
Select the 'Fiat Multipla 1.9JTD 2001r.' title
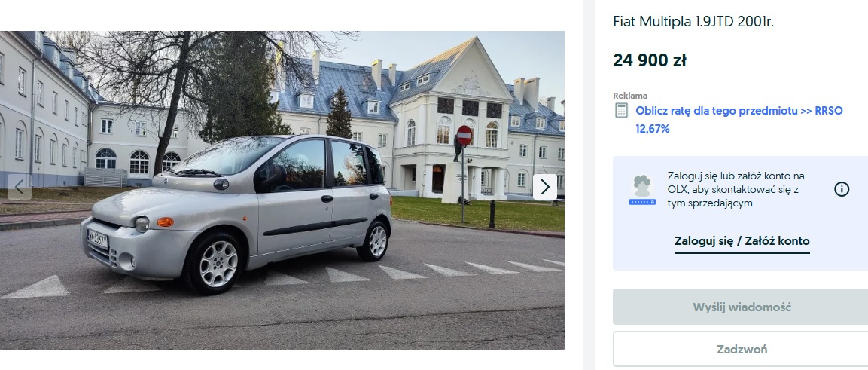point(693,22)
